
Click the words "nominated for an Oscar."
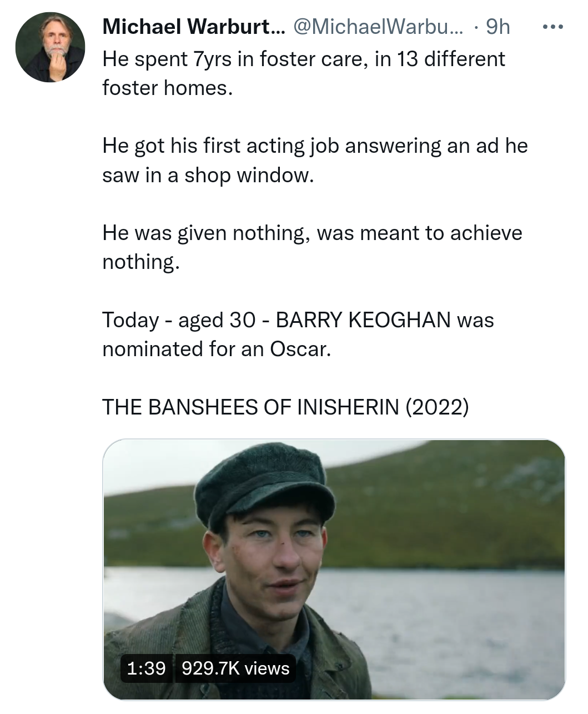(217, 349)
